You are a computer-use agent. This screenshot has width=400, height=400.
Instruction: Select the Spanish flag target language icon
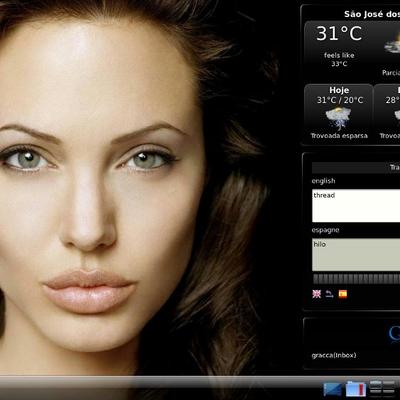[343, 294]
